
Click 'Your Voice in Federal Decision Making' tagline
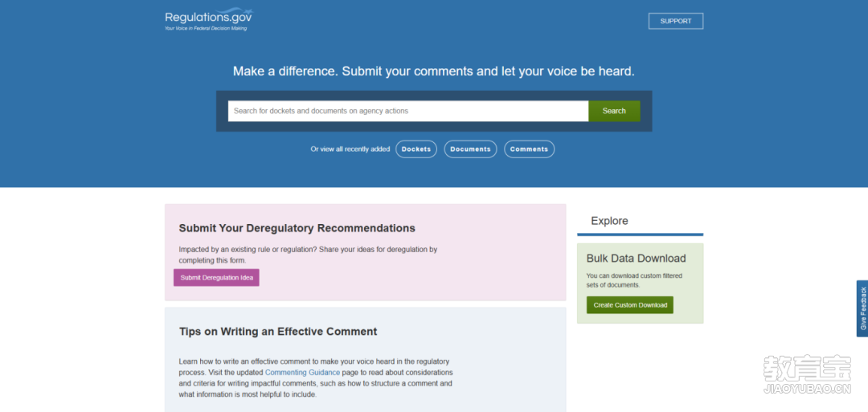(x=206, y=28)
